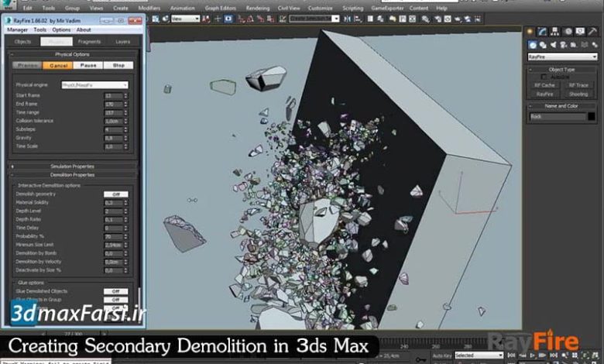Click the Start frame spinner arrows
The height and width of the screenshot is (364, 604).
pyautogui.click(x=125, y=95)
